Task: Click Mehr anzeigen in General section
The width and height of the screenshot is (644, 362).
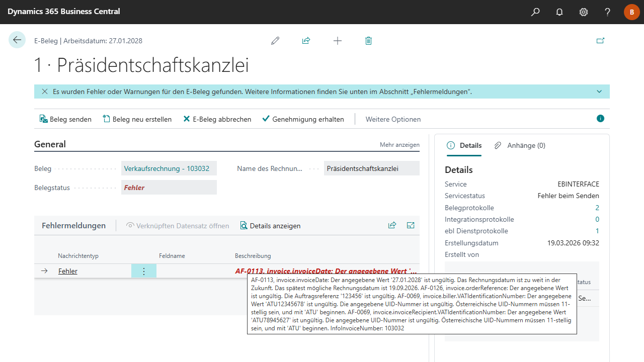Action: click(399, 145)
